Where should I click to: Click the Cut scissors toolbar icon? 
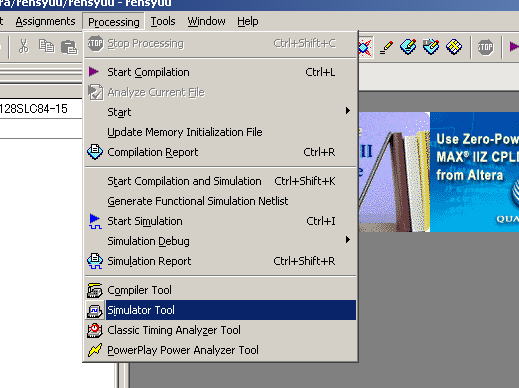(x=24, y=46)
